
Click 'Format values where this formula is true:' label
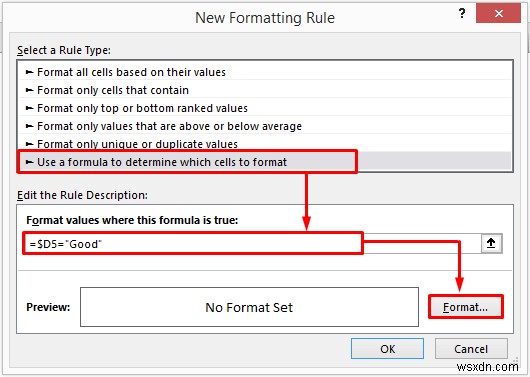132,220
